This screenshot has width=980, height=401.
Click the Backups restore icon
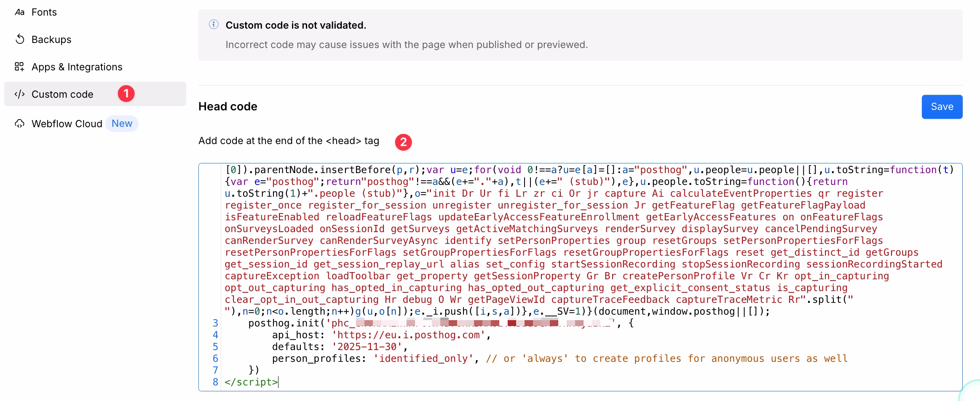[20, 39]
